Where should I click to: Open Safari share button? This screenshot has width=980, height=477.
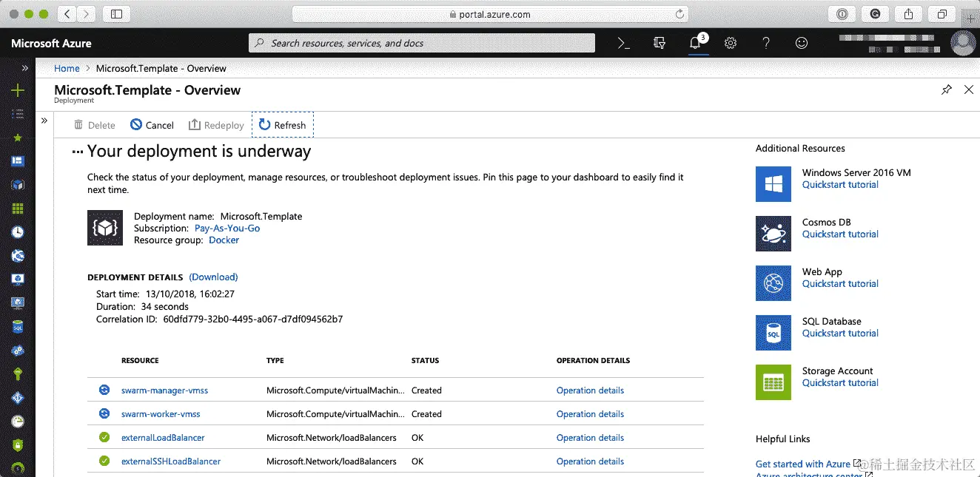[x=908, y=14]
